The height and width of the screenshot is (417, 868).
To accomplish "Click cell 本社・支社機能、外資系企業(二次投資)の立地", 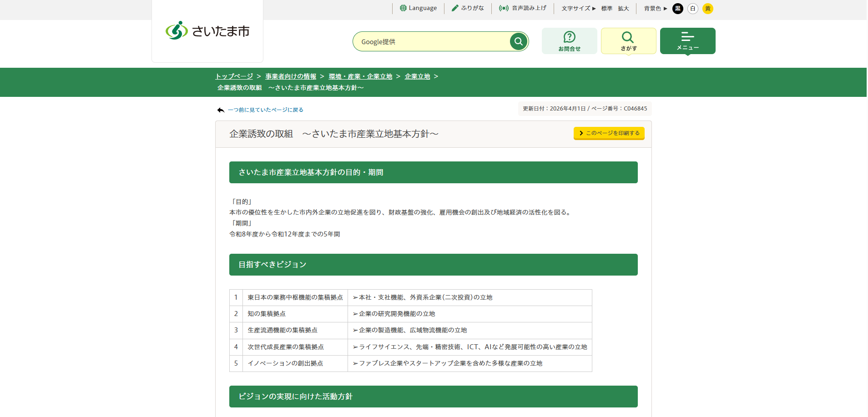I will 470,297.
